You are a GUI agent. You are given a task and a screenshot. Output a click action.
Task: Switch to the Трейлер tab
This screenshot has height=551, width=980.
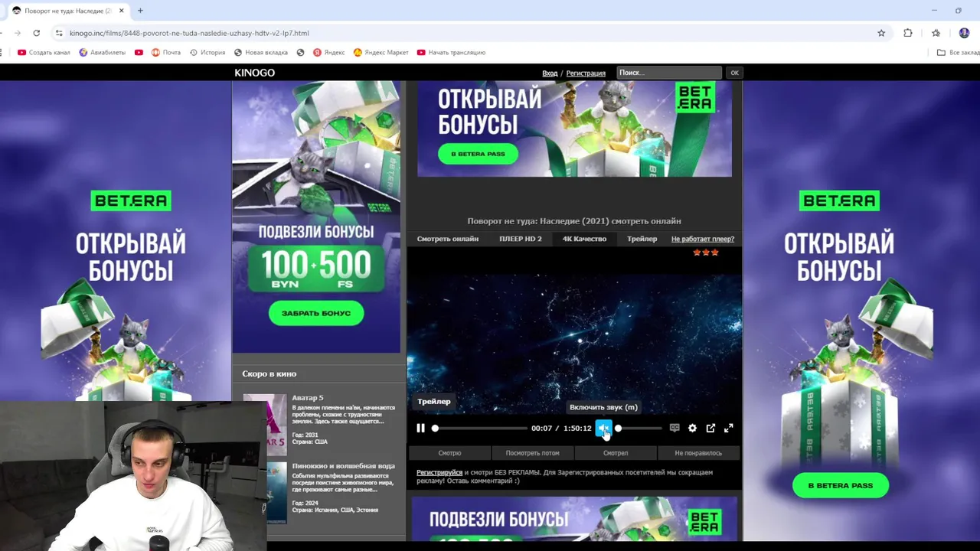(x=642, y=239)
